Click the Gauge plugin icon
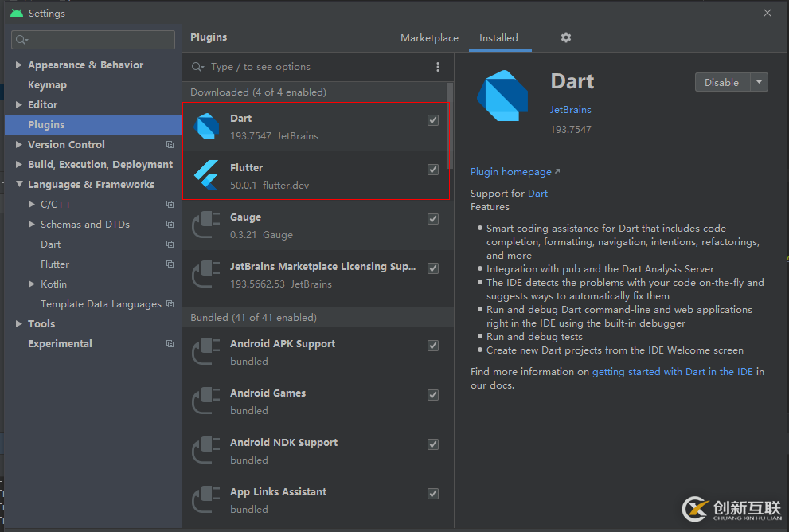The width and height of the screenshot is (789, 532). point(207,225)
